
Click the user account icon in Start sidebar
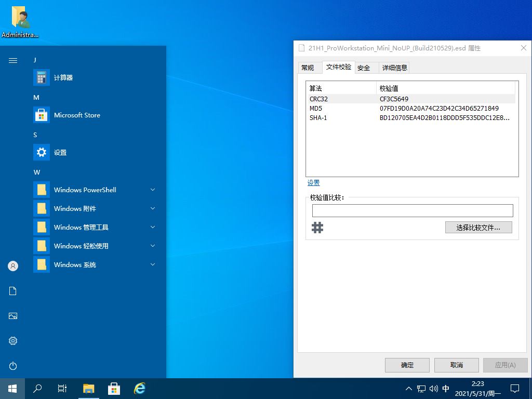click(x=12, y=266)
